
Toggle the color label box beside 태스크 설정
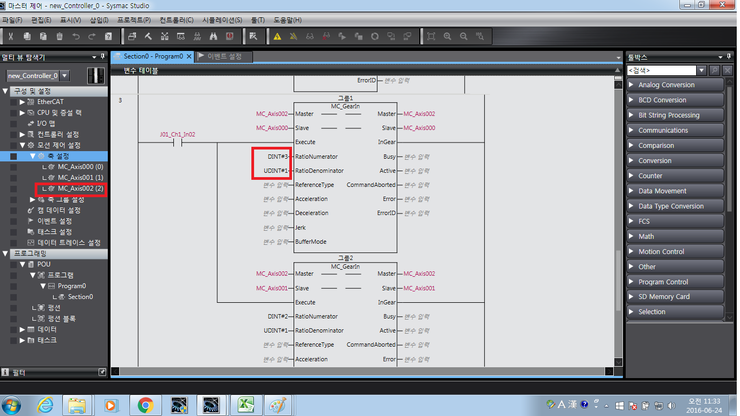(x=14, y=232)
